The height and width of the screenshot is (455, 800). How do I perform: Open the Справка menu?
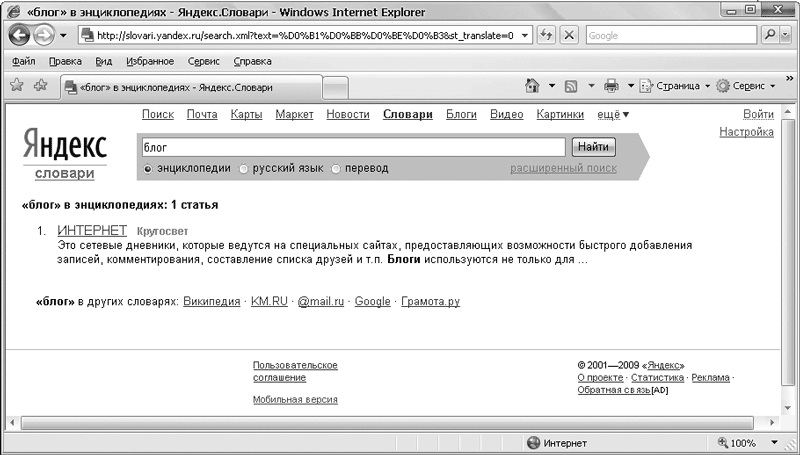tap(252, 61)
